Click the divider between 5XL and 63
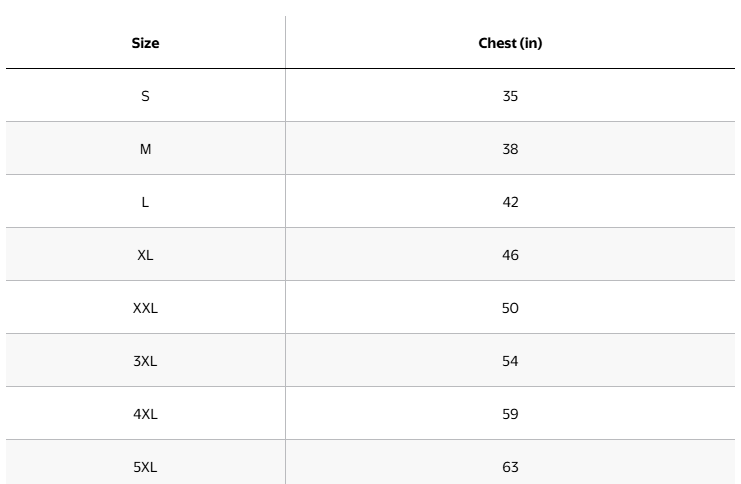 pos(285,466)
